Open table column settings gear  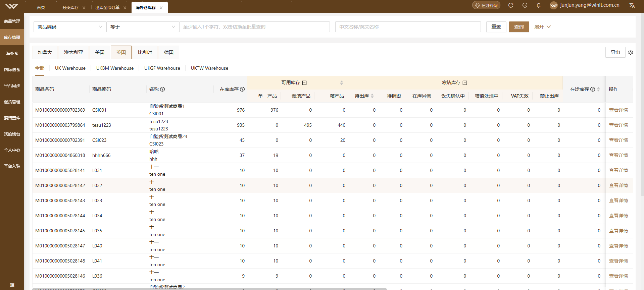point(631,52)
